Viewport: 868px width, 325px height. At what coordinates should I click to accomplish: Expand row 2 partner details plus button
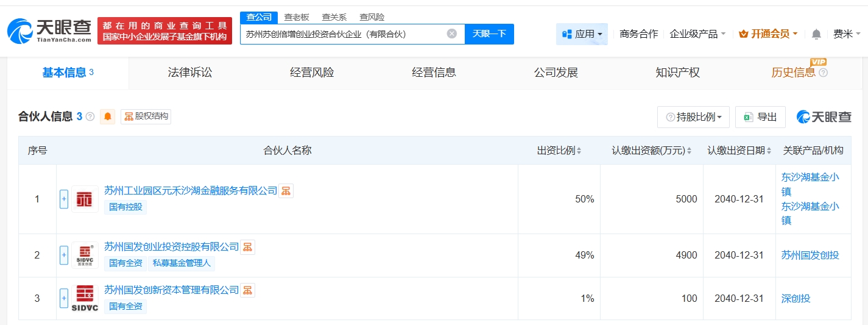[x=64, y=255]
